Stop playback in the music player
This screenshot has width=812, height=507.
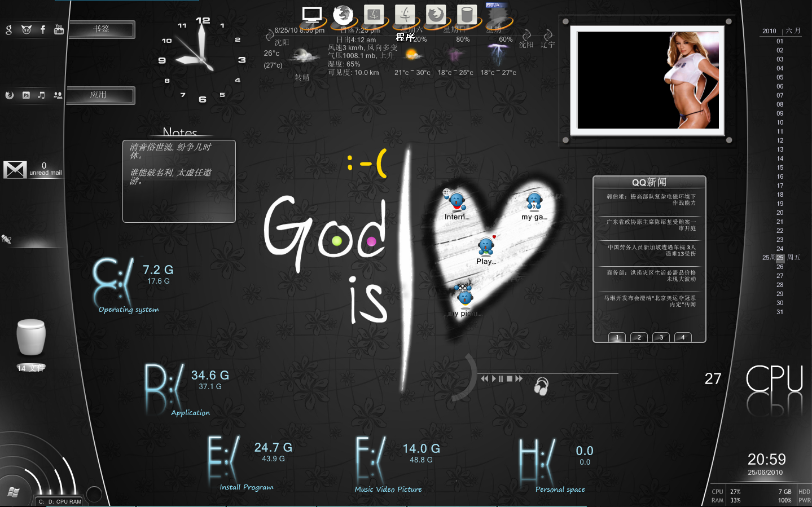(x=510, y=378)
